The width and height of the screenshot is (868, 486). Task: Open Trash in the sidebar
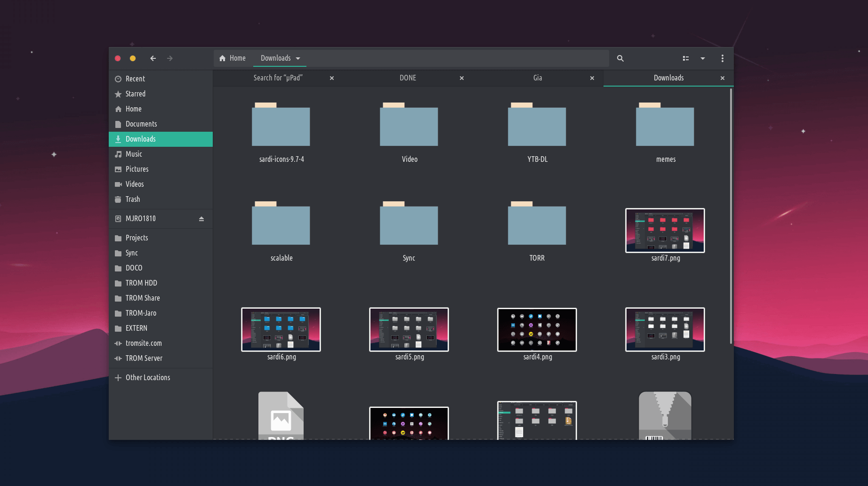132,199
